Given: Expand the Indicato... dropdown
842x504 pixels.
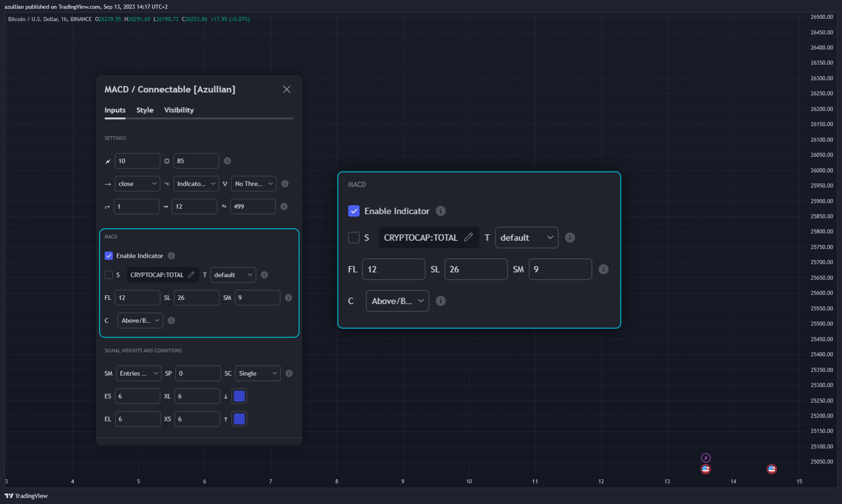Looking at the screenshot, I should point(196,183).
